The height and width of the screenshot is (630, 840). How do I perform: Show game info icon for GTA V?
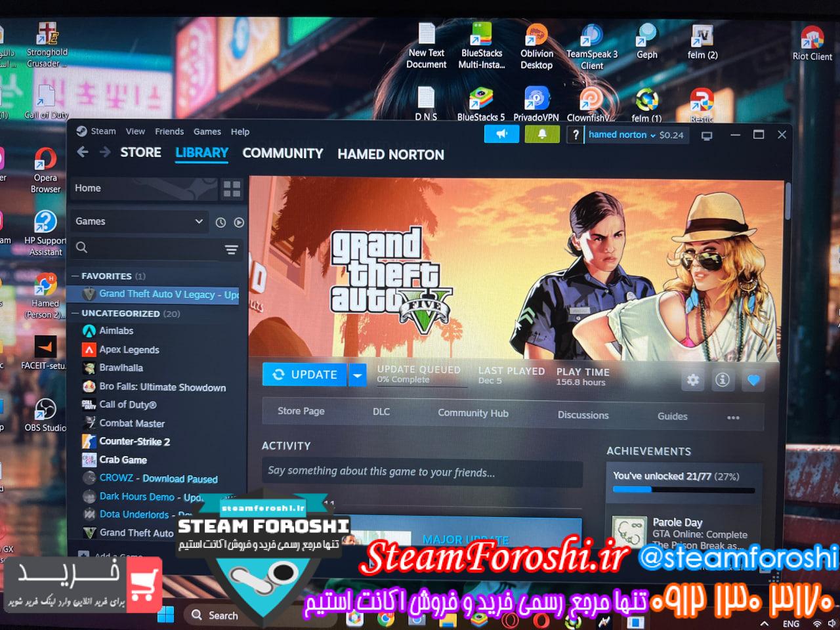[x=723, y=380]
